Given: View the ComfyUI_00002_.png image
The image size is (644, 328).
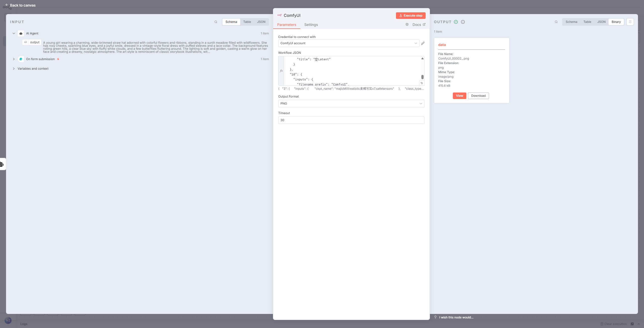Looking at the screenshot, I should coord(459,96).
